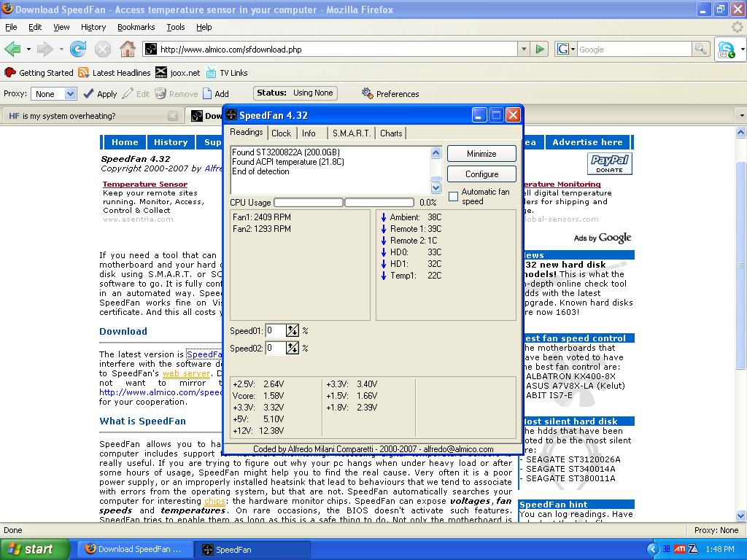
Task: Click Advertise here nav link
Action: (587, 142)
